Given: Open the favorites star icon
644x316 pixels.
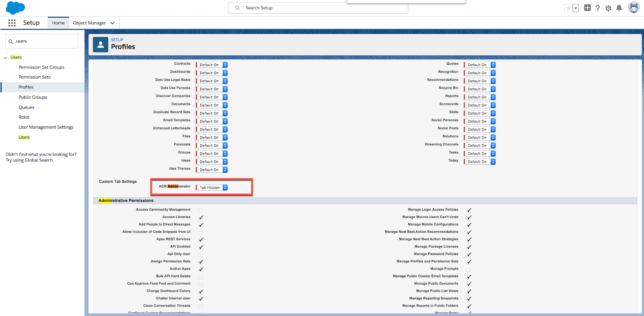Looking at the screenshot, I should pos(569,8).
